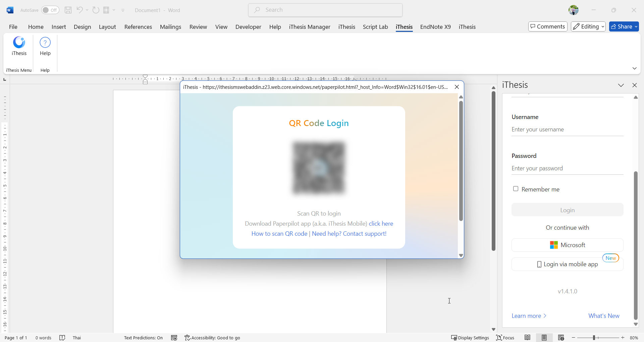This screenshot has width=644, height=342.
Task: Click the Login button in task pane
Action: (568, 210)
